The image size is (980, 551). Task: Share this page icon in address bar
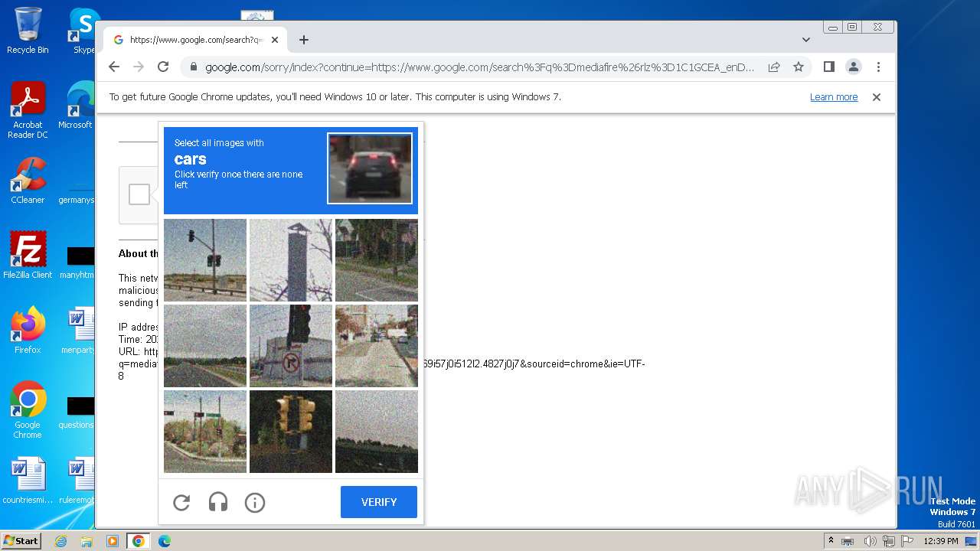[774, 67]
